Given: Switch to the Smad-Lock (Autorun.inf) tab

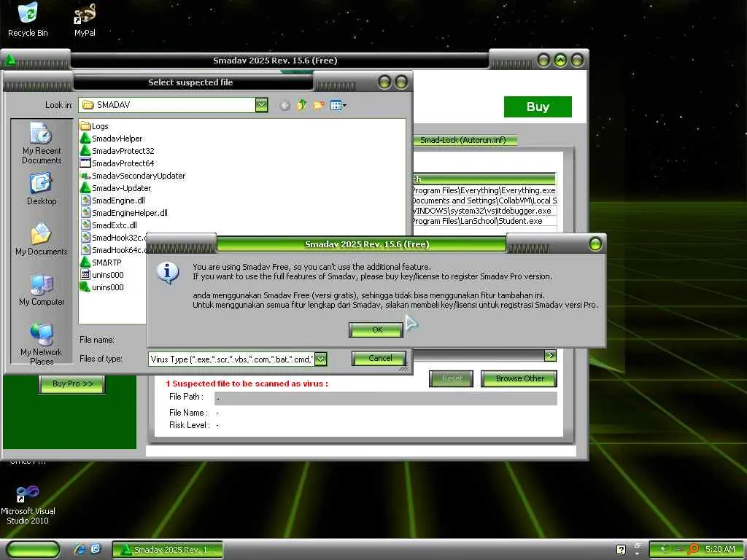Looking at the screenshot, I should point(463,140).
